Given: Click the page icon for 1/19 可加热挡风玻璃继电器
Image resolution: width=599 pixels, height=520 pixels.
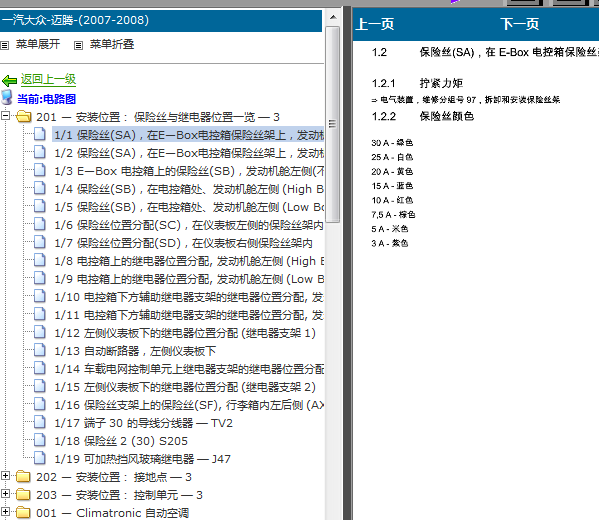Looking at the screenshot, I should [x=39, y=458].
